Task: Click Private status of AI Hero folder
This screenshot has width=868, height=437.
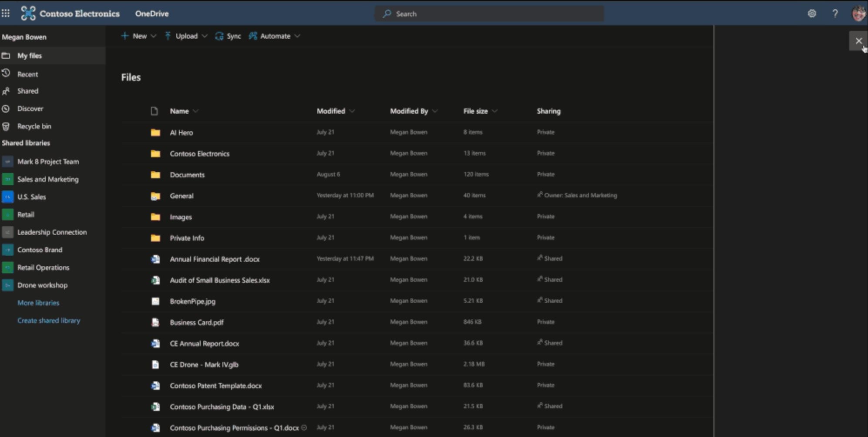Action: point(545,132)
